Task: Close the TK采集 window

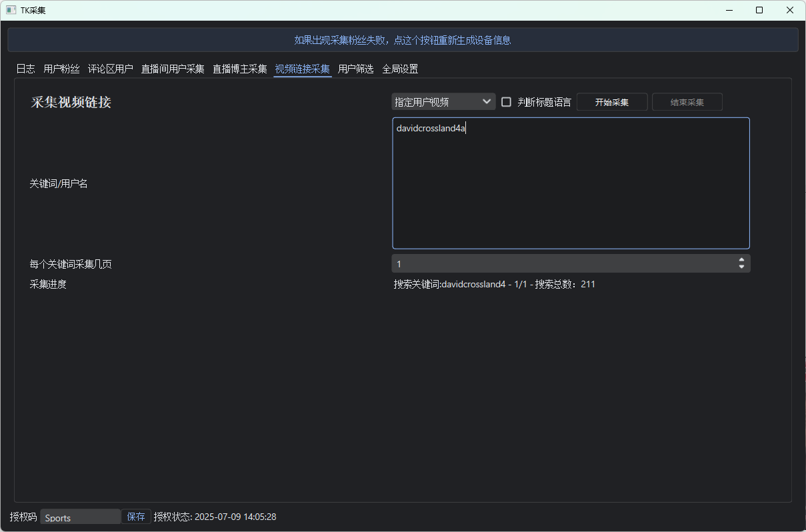Action: (790, 10)
